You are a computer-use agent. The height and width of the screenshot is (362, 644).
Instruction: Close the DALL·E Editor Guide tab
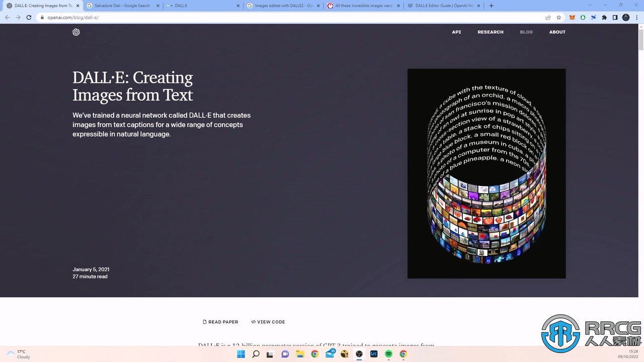[x=479, y=6]
